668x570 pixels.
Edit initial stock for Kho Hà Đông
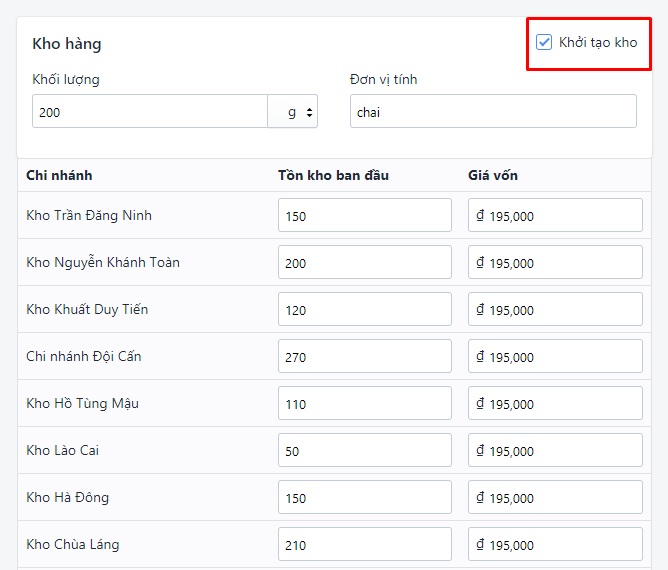(x=365, y=497)
